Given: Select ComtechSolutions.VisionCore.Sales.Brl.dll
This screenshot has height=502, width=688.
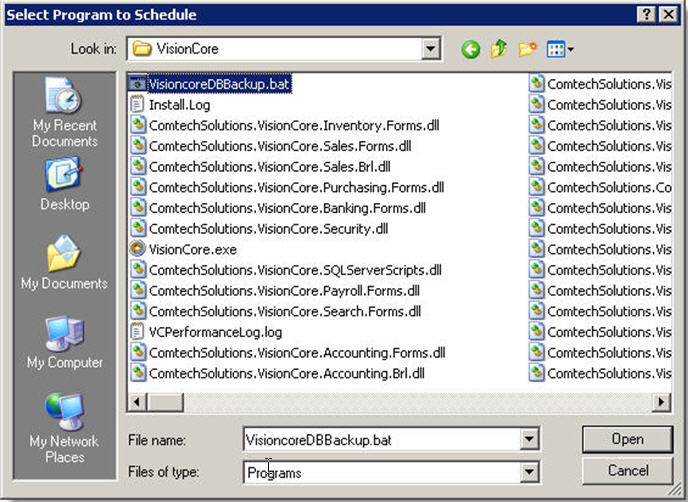Looking at the screenshot, I should [260, 167].
